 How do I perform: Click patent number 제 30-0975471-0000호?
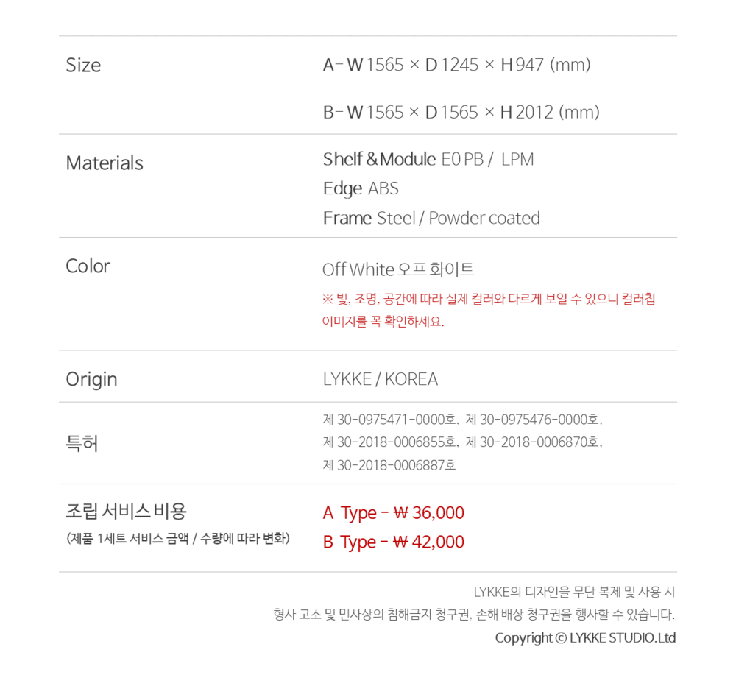tap(390, 420)
